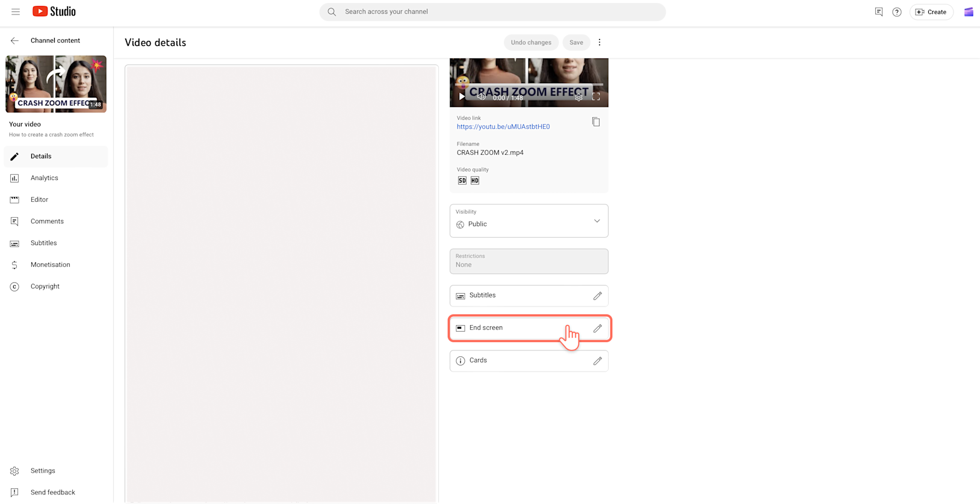
Task: Open Analytics in the sidebar
Action: [x=56, y=178]
